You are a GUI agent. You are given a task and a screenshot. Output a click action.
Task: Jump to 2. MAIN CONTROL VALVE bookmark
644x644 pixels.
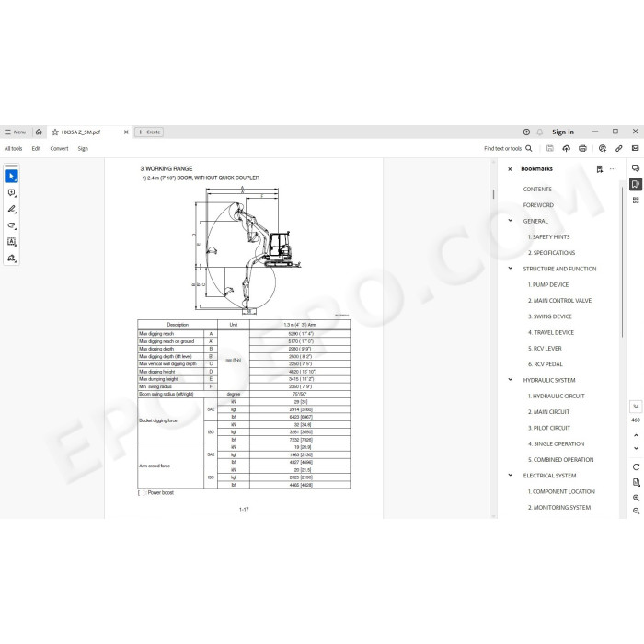coord(559,301)
